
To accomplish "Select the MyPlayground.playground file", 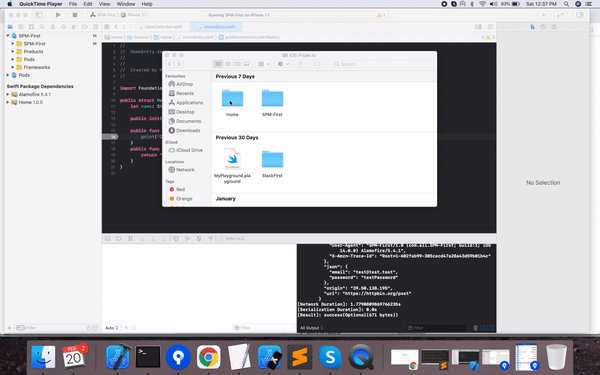I will pyautogui.click(x=232, y=165).
